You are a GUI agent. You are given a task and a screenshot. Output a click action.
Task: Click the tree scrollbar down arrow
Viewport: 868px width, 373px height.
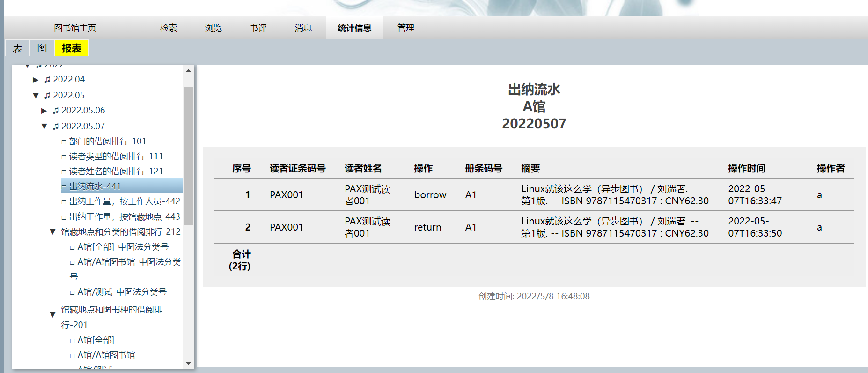coord(188,363)
